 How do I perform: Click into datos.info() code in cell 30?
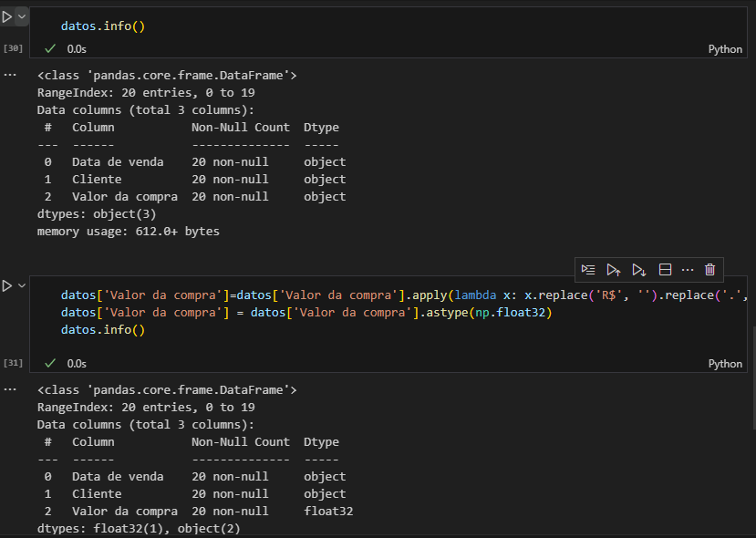[103, 26]
